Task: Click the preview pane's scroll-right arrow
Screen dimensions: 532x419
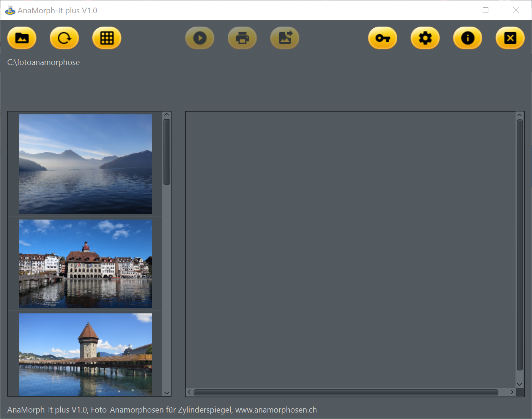Action: (x=512, y=392)
